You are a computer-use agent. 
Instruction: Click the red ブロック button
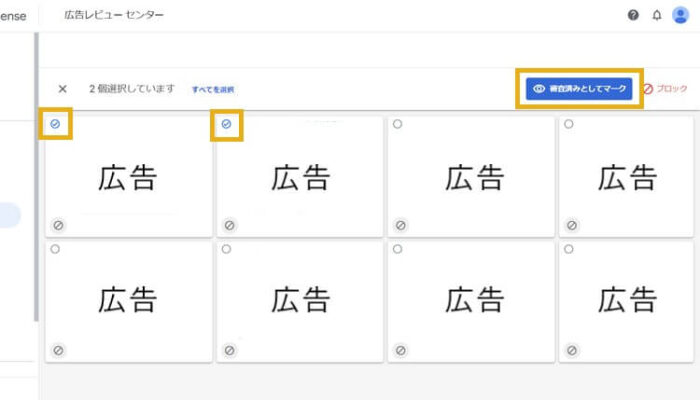click(665, 89)
